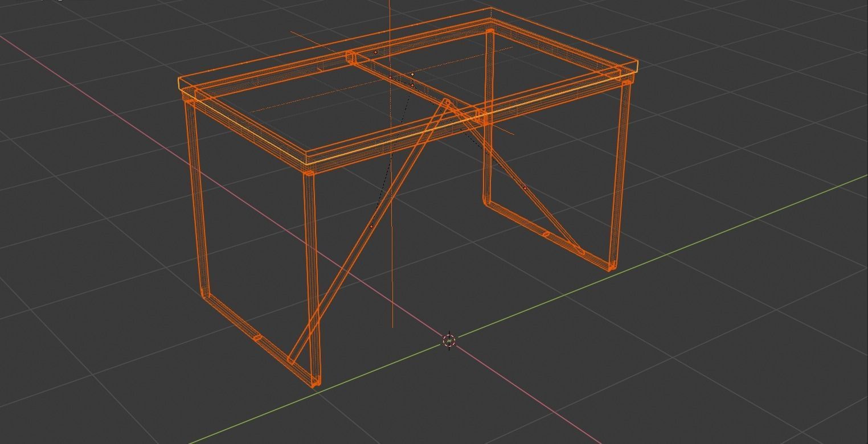Viewport: 868px width, 444px height.
Task: Click the lower orange origin dot below the crossbar
Action: tap(412, 85)
